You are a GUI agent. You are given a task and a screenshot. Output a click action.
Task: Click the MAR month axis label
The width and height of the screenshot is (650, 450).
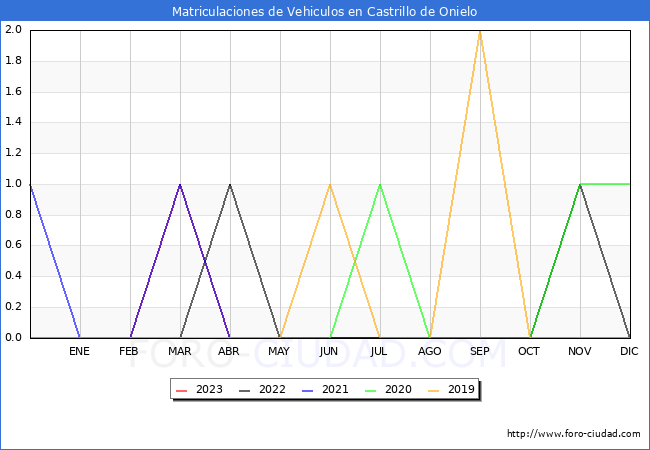point(179,351)
